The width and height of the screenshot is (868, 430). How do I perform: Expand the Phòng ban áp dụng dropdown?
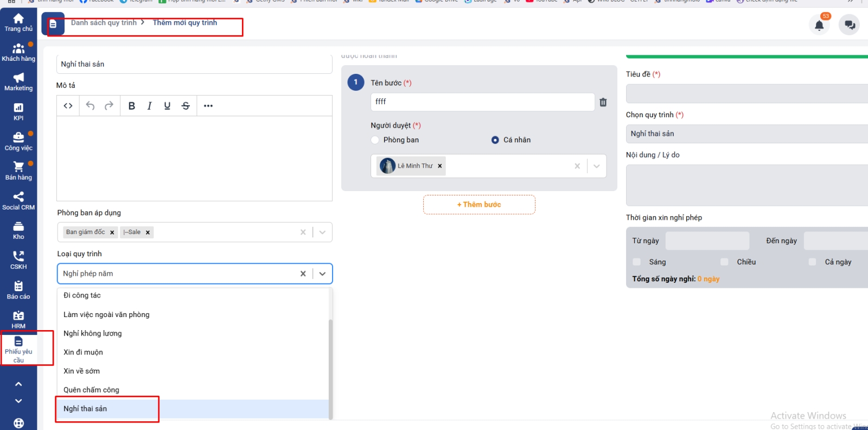(x=322, y=232)
